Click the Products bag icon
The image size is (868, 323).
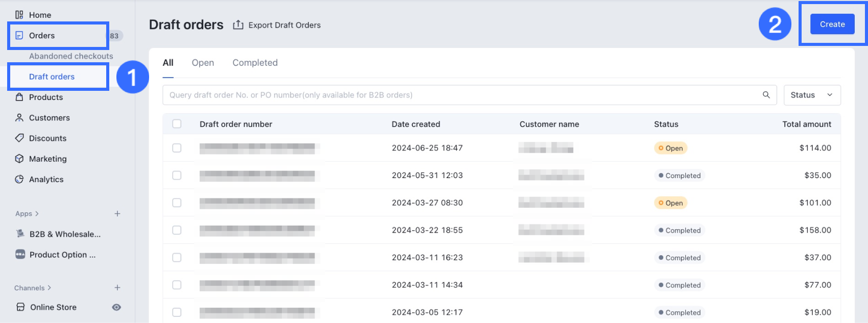(x=19, y=97)
